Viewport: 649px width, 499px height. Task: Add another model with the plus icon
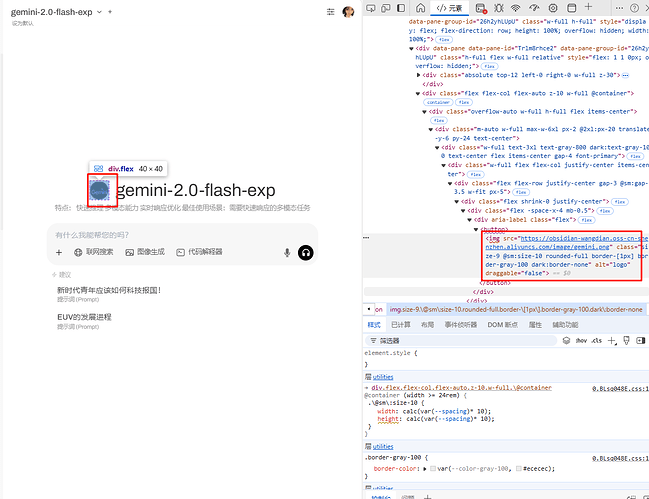tap(110, 12)
